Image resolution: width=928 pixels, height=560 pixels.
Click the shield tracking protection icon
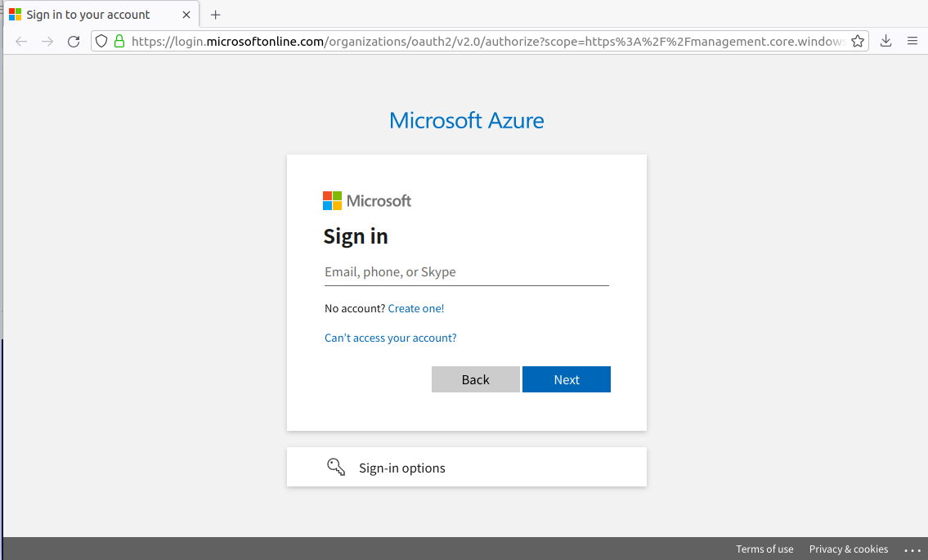[x=101, y=40]
